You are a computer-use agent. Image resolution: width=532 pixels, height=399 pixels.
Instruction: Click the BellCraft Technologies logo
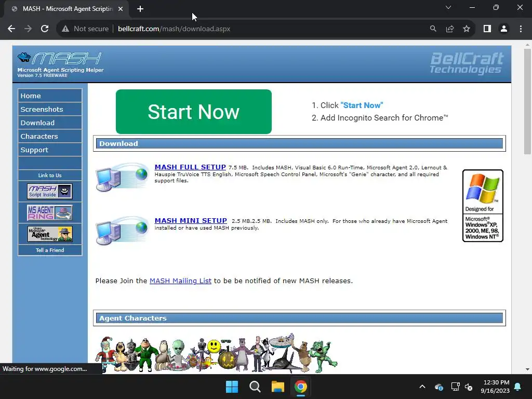click(x=467, y=63)
